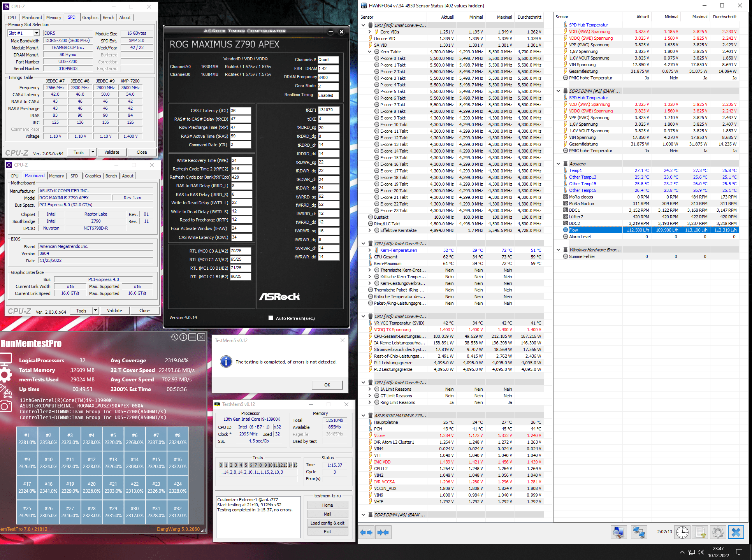Click the tREFI value input field

point(328,110)
